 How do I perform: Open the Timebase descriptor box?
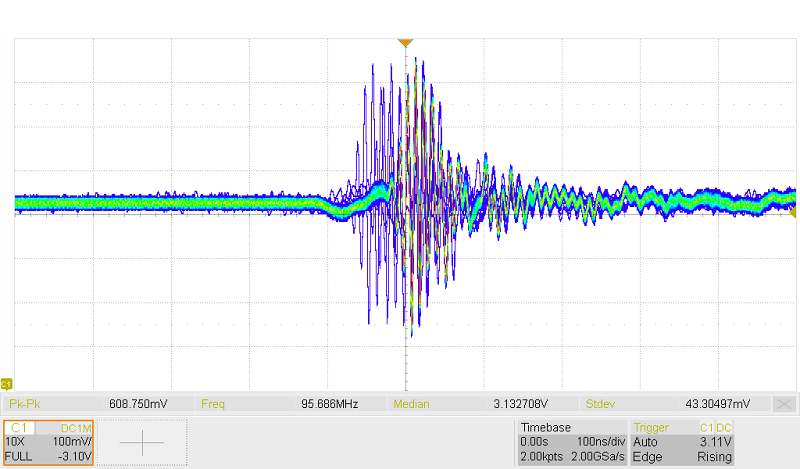tap(570, 442)
